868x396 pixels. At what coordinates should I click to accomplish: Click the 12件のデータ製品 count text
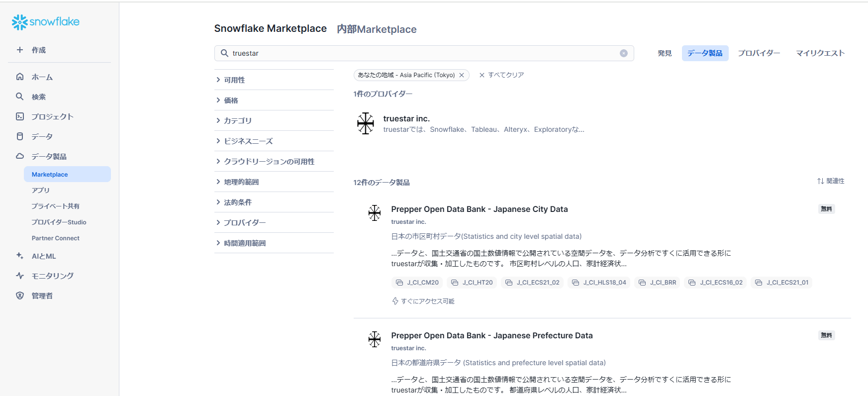tap(382, 183)
